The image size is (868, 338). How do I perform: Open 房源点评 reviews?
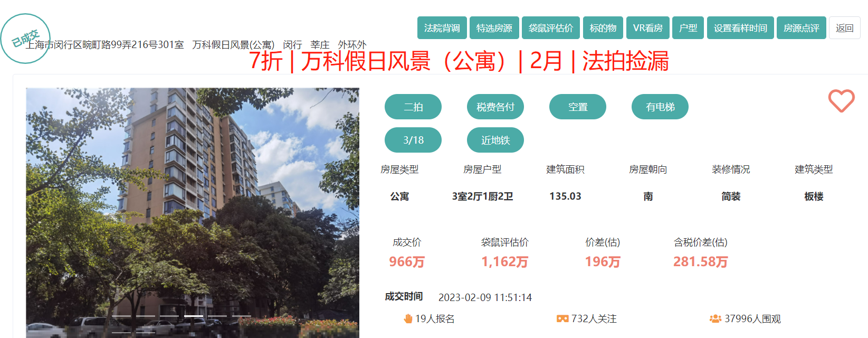coord(801,28)
